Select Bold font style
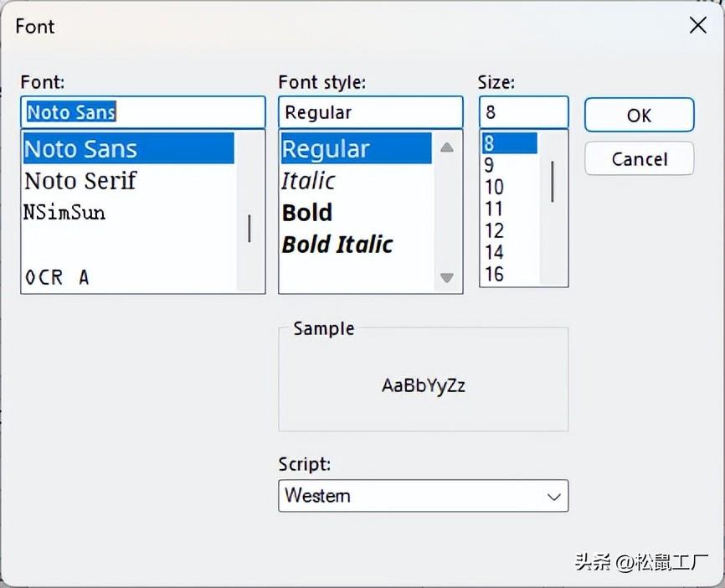725x588 pixels. tap(307, 212)
